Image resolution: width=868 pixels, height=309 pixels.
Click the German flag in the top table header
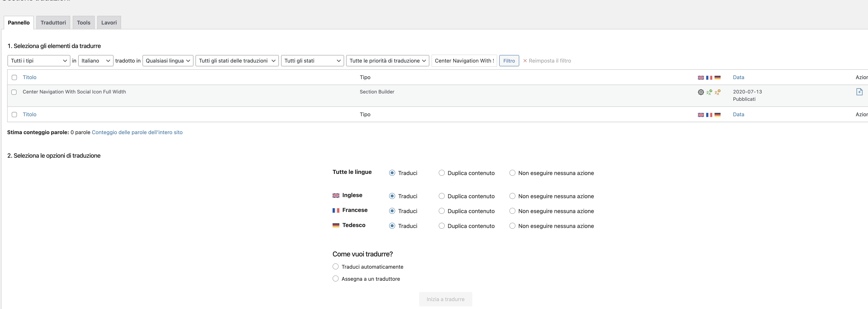pyautogui.click(x=717, y=77)
